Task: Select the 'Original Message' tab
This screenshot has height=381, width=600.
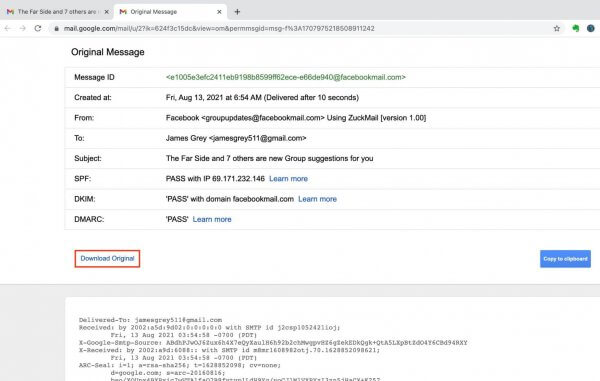Action: tap(171, 12)
